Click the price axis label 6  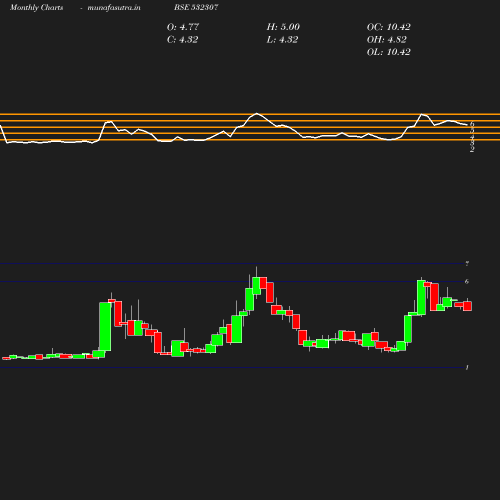[467, 282]
